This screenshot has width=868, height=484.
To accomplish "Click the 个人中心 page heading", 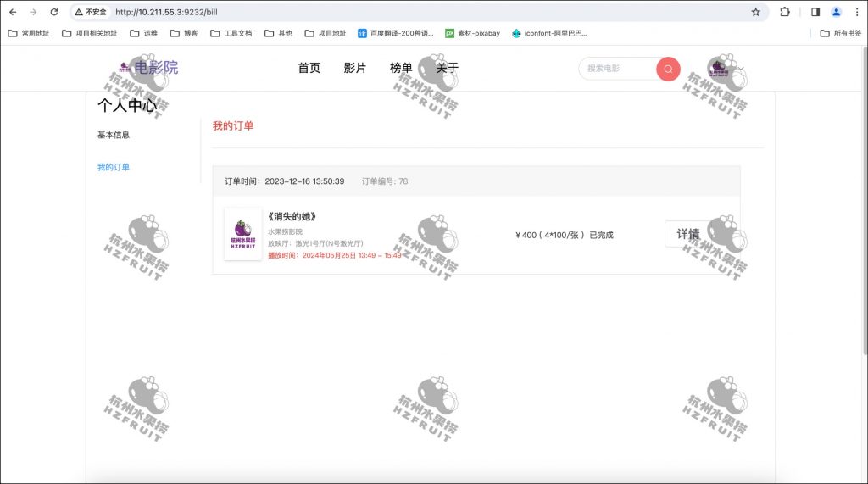I will (127, 105).
